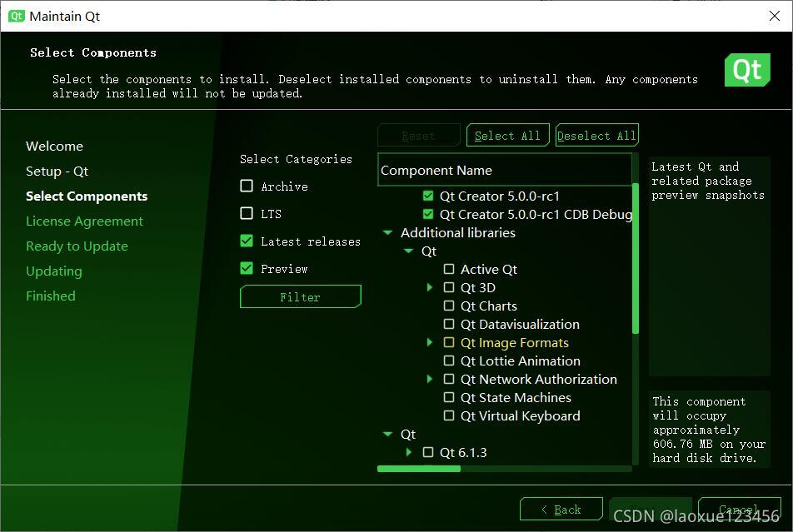Viewport: 793px width, 532px height.
Task: Close the Maintain Qt window
Action: tap(774, 16)
